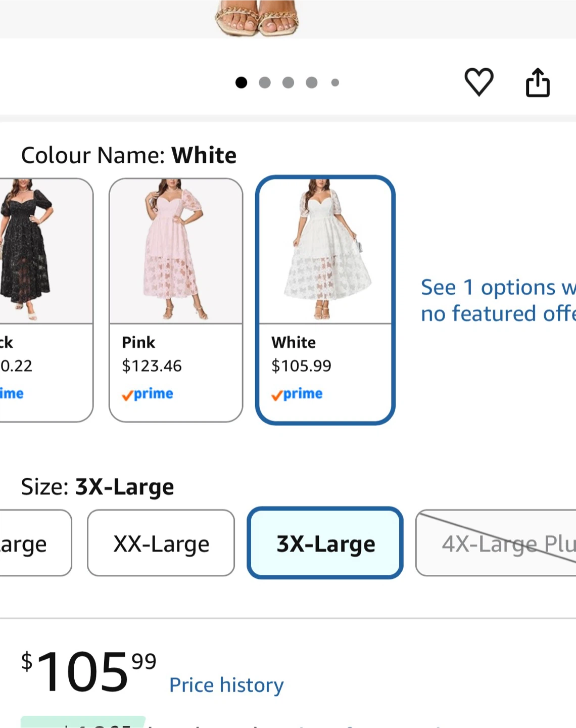Choose the White colour option

[x=325, y=300]
